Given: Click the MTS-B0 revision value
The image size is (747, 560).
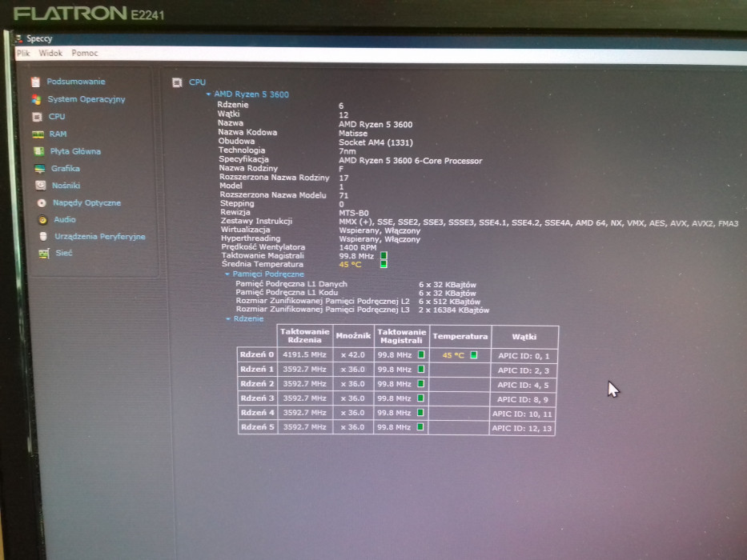Looking at the screenshot, I should 354,213.
